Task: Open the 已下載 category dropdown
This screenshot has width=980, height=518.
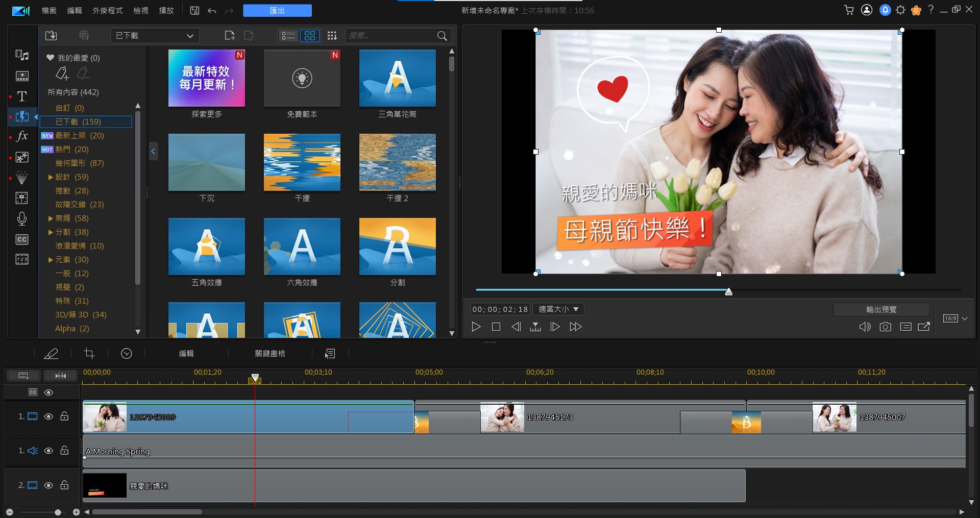Action: click(154, 36)
